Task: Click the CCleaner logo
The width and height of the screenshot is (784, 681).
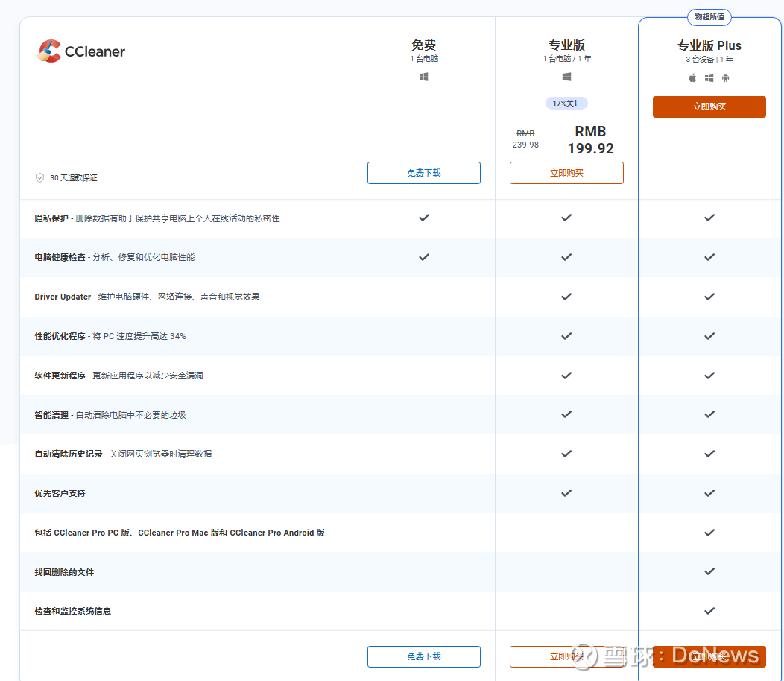Action: point(80,51)
